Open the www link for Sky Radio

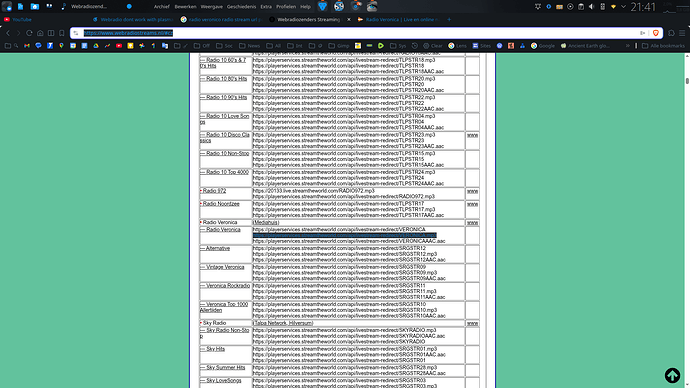[472, 323]
